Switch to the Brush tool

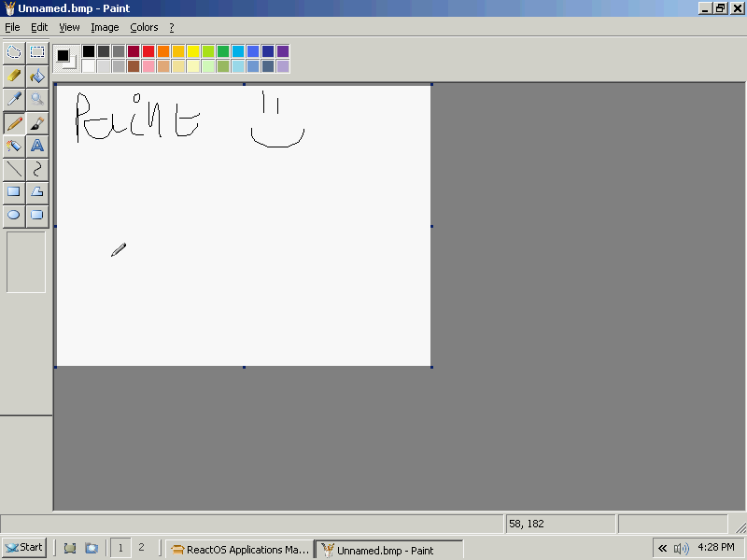pos(37,122)
